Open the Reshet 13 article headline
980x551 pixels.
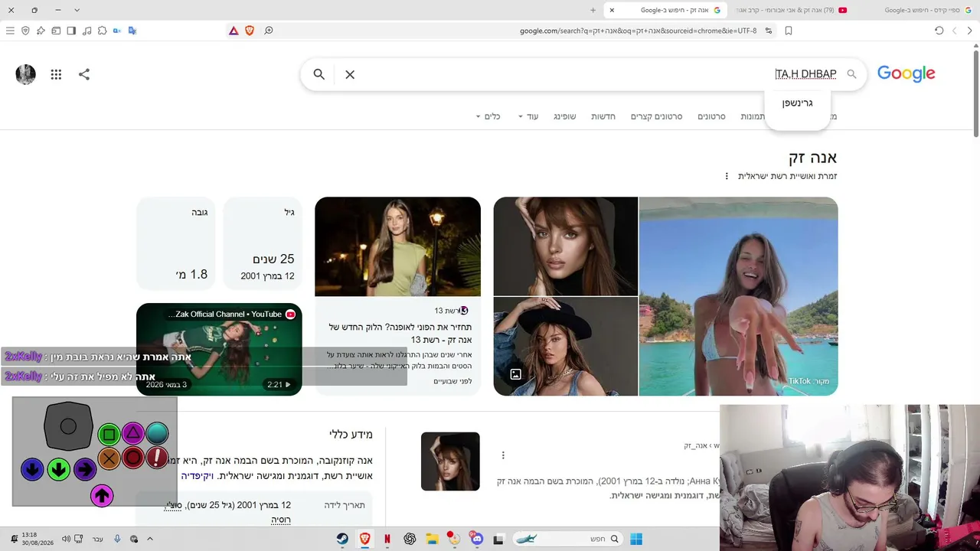400,333
